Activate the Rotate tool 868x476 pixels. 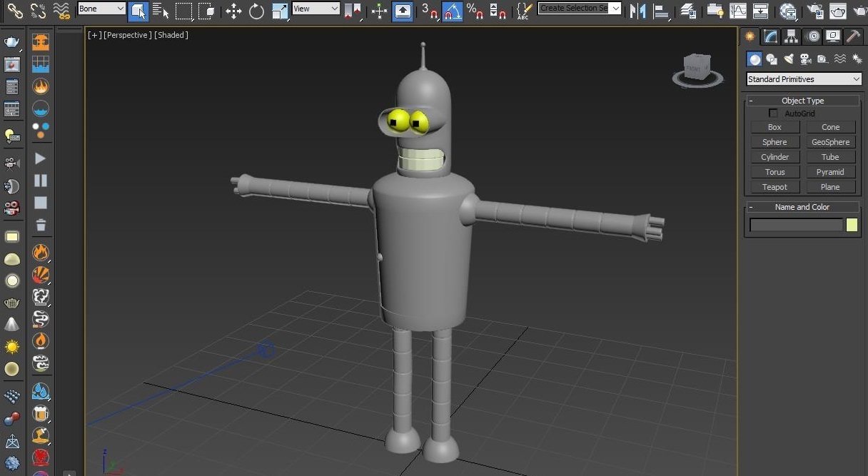256,11
